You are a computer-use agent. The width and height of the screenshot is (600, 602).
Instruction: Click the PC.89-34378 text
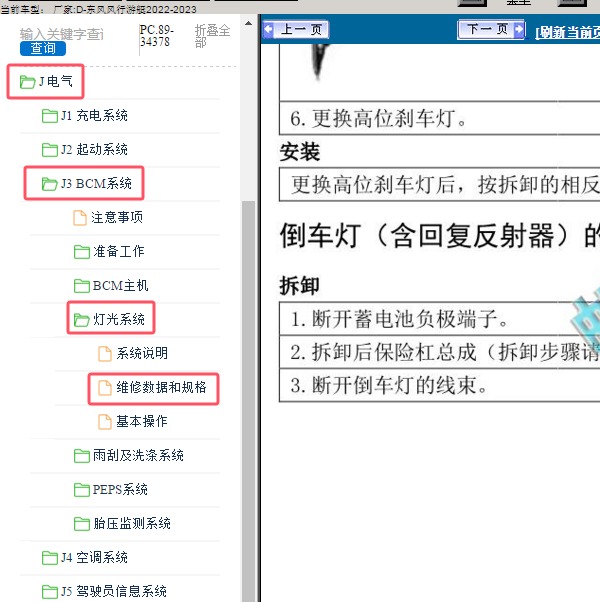click(x=157, y=36)
